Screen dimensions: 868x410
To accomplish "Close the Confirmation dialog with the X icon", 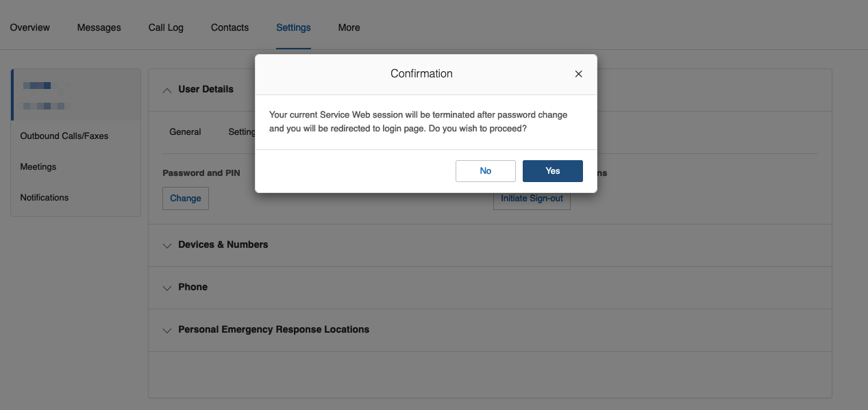I will 578,74.
